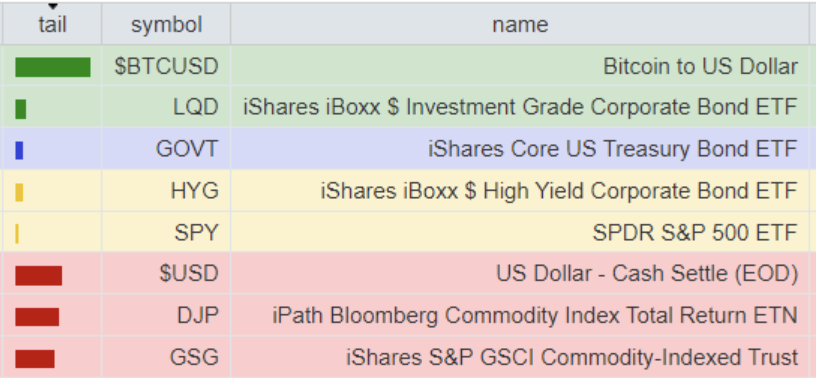Click the yellow HYG tail bar
This screenshot has width=816, height=378.
click(x=19, y=192)
